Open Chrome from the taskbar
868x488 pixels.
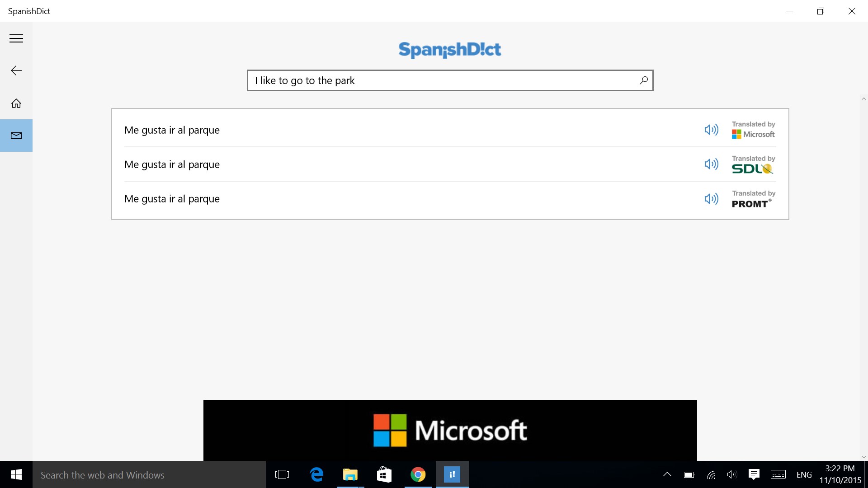click(418, 474)
